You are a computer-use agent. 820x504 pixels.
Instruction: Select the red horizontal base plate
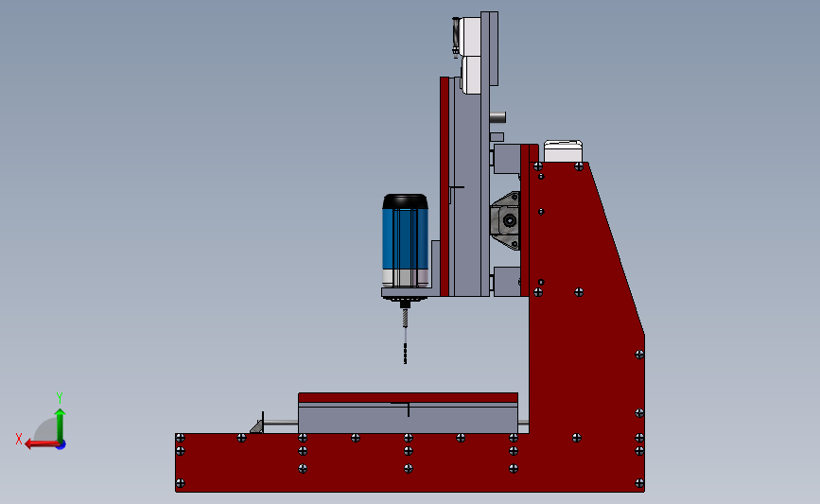point(350,462)
